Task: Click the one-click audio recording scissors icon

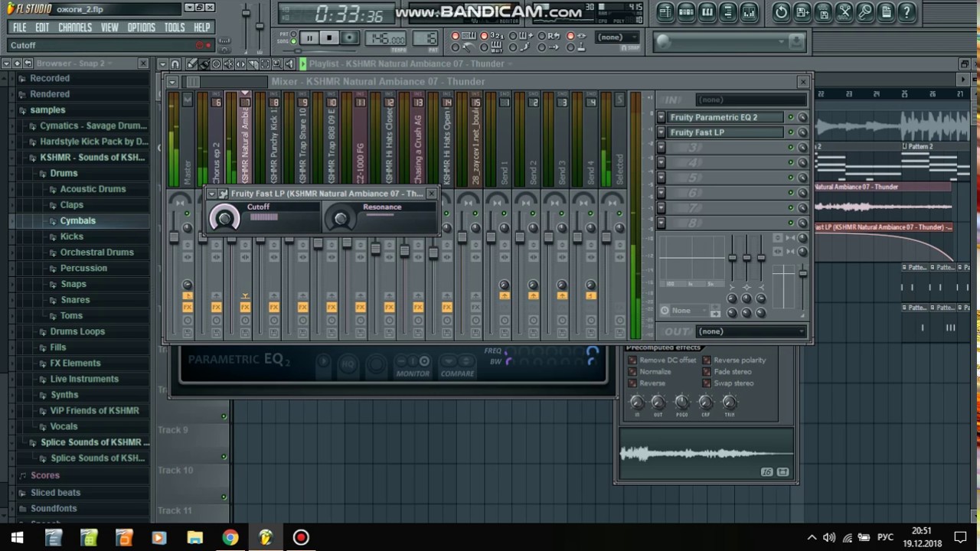Action: [x=844, y=12]
